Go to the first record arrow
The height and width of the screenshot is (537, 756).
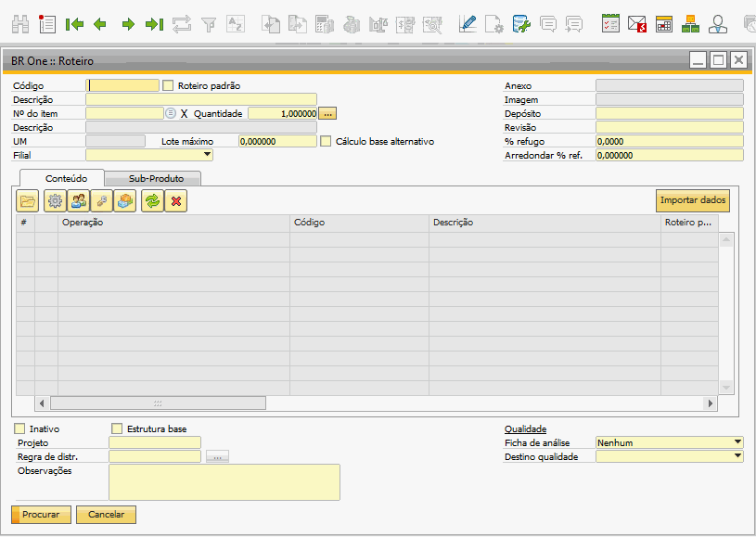(x=74, y=24)
